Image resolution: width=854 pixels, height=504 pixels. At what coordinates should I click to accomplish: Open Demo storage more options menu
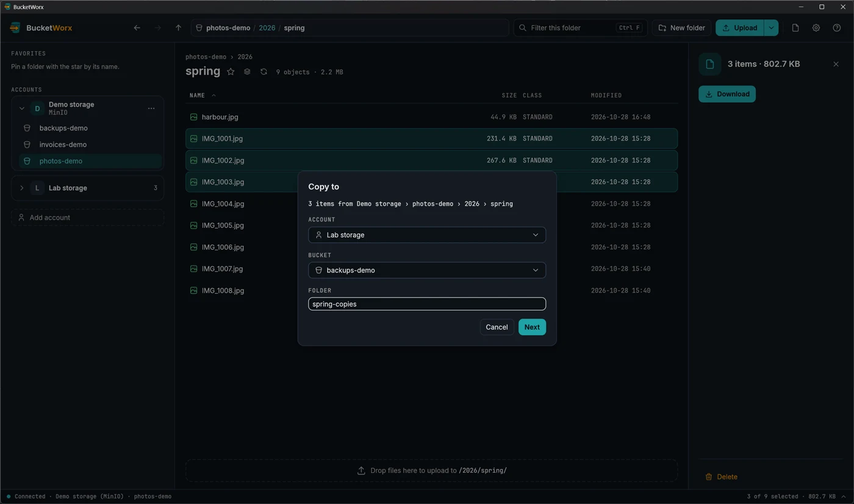click(151, 108)
